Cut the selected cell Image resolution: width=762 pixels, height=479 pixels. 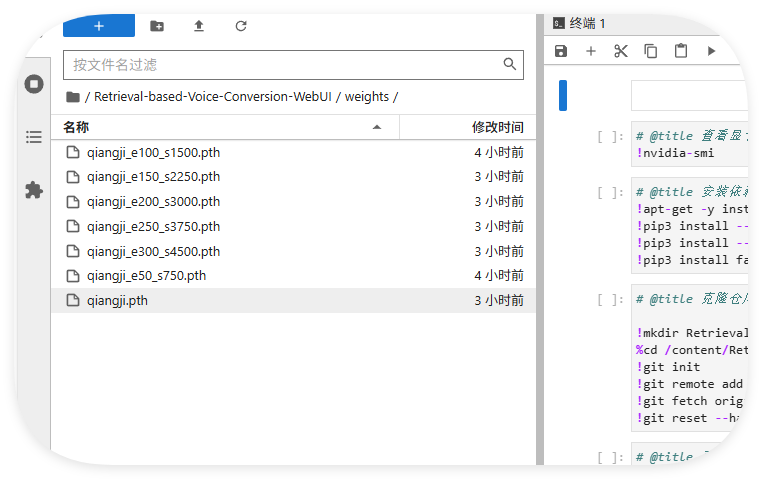coord(621,51)
